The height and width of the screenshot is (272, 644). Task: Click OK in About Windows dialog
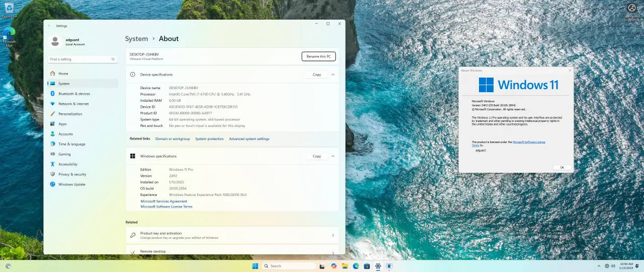562,167
